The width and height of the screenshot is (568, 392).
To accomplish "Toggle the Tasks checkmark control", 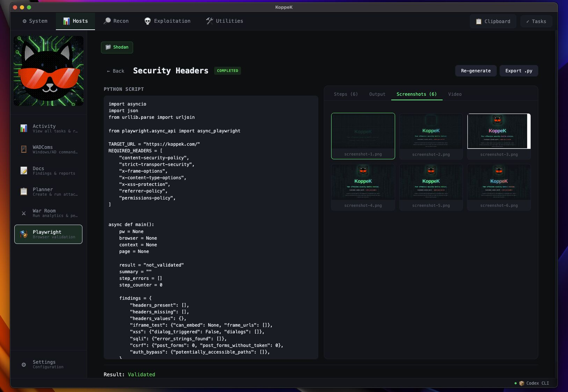I will click(536, 21).
